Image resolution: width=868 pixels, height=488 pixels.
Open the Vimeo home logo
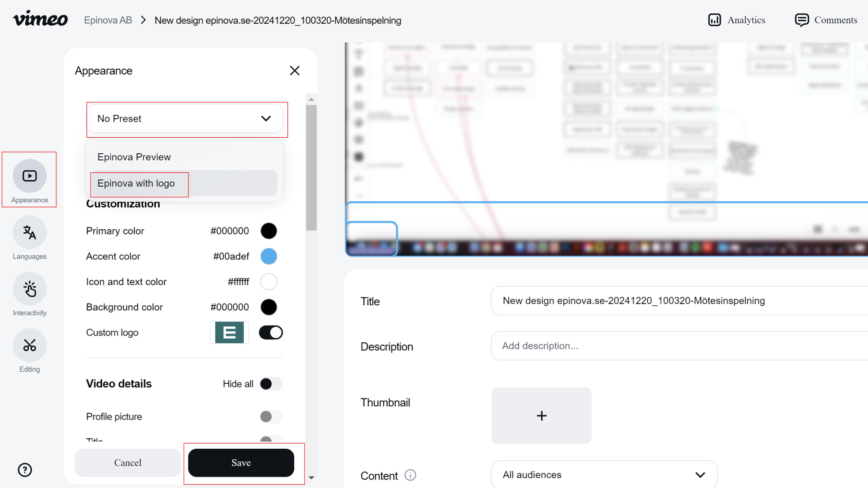tap(40, 19)
